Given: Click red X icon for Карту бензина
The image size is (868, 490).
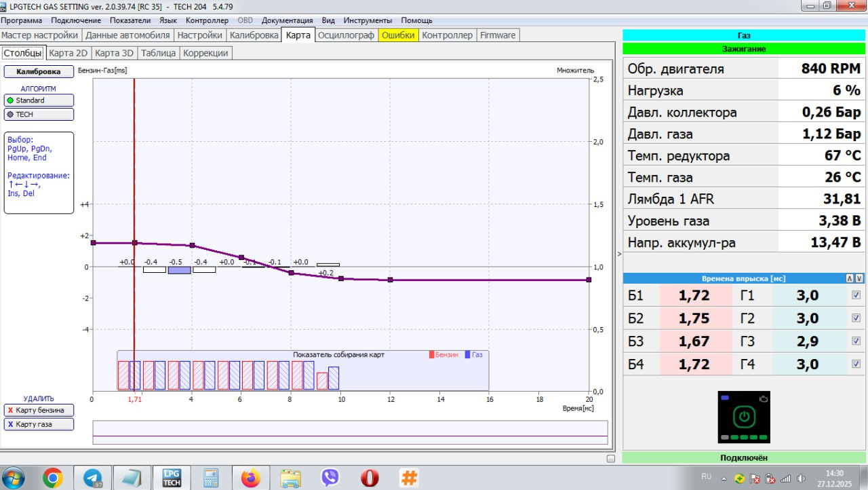Looking at the screenshot, I should [10, 411].
